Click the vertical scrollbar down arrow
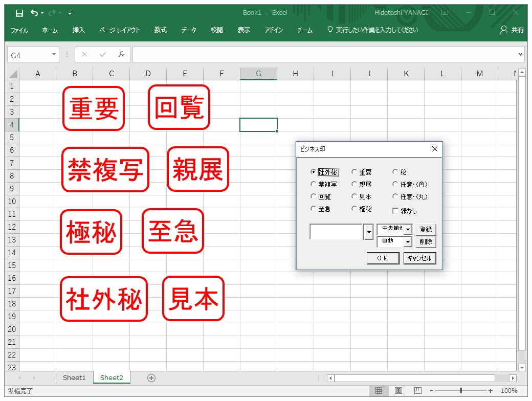Viewport: 532px width, 401px height. [x=522, y=367]
